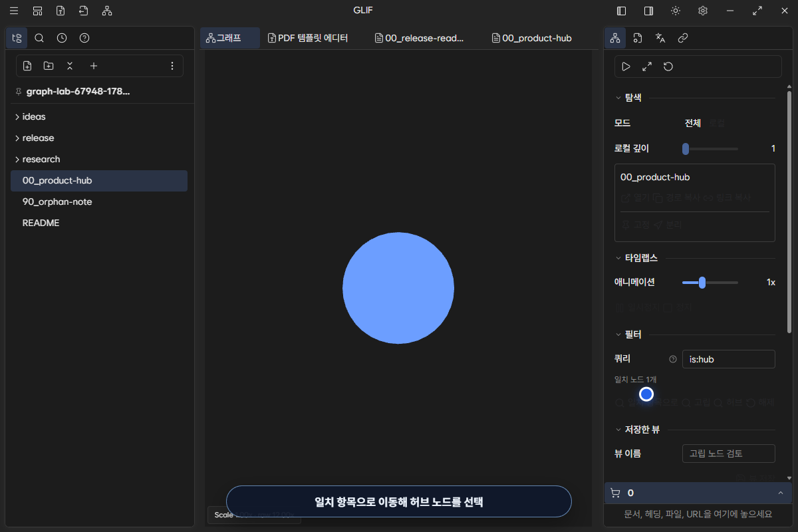The height and width of the screenshot is (532, 798).
Task: Open graph view icon in title bar
Action: pos(107,11)
